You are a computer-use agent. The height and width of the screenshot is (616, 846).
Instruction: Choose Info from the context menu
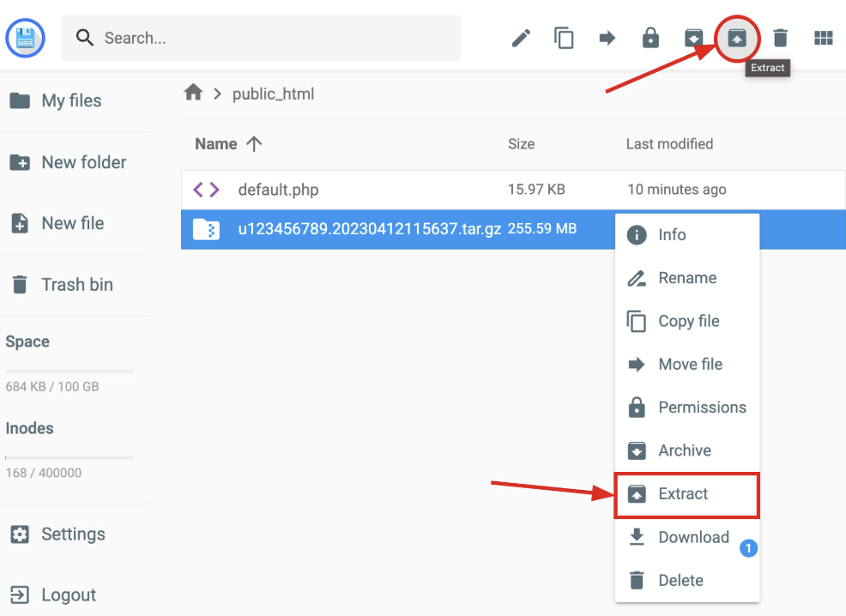tap(686, 234)
